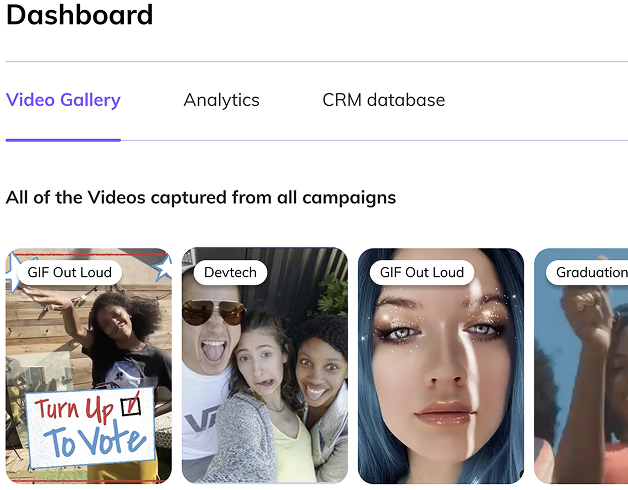Click the 'All of the Videos captured' heading
This screenshot has height=490, width=628.
(201, 198)
